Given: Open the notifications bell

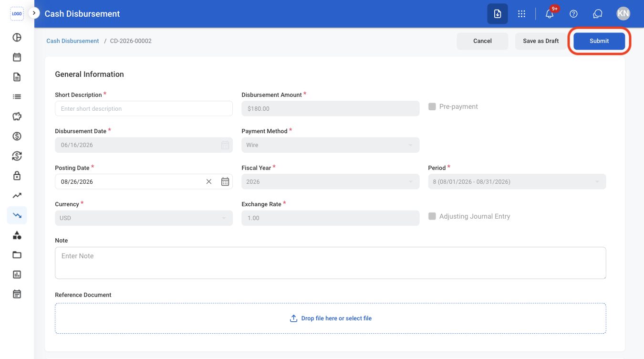Looking at the screenshot, I should [550, 14].
